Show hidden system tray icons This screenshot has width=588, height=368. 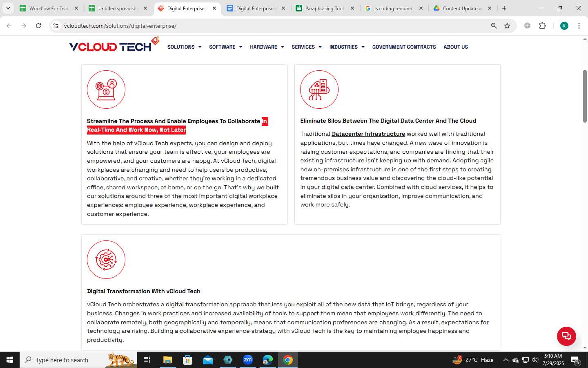506,360
